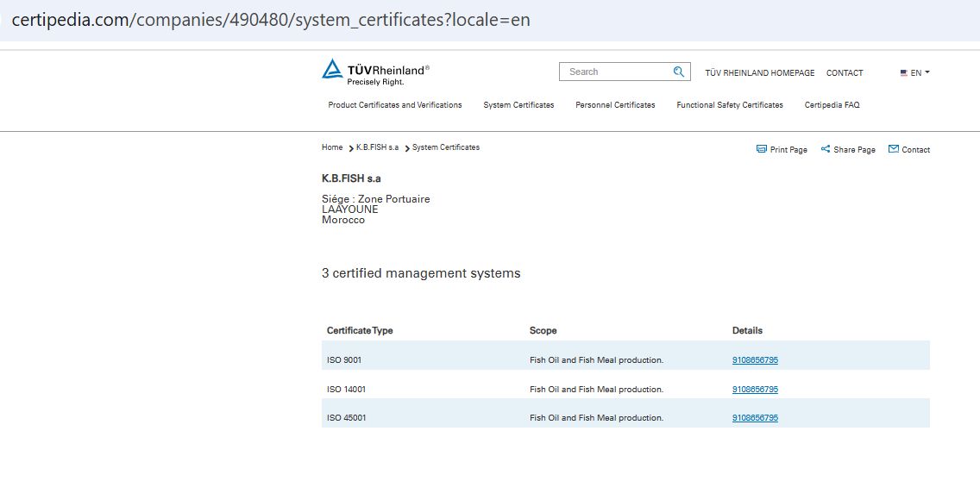Click the envelope icon beside Contact

click(894, 148)
